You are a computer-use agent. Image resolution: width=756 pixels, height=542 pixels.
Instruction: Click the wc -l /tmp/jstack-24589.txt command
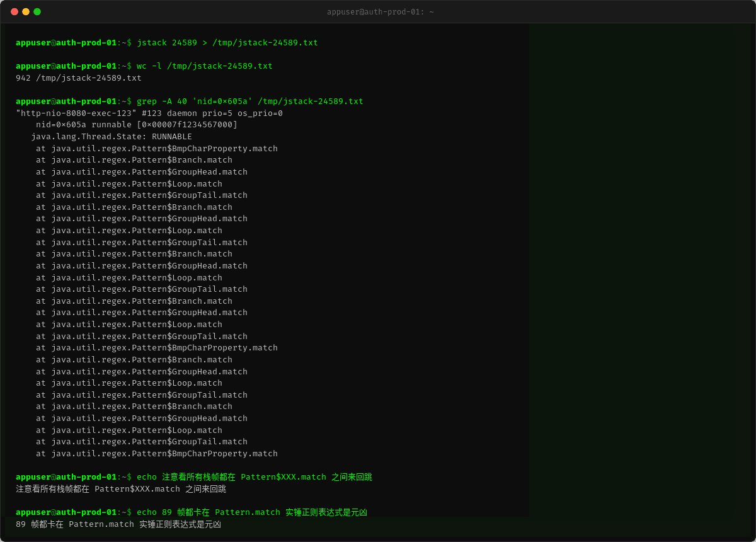pos(205,66)
